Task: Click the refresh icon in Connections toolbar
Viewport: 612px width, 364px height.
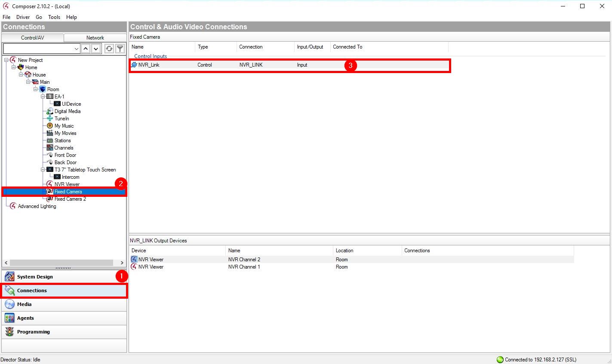Action: [109, 49]
